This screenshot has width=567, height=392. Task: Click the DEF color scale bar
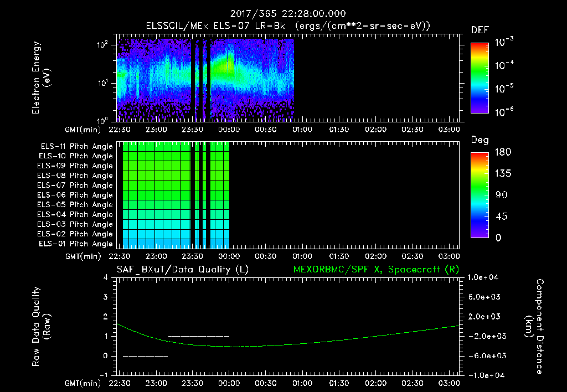(480, 78)
